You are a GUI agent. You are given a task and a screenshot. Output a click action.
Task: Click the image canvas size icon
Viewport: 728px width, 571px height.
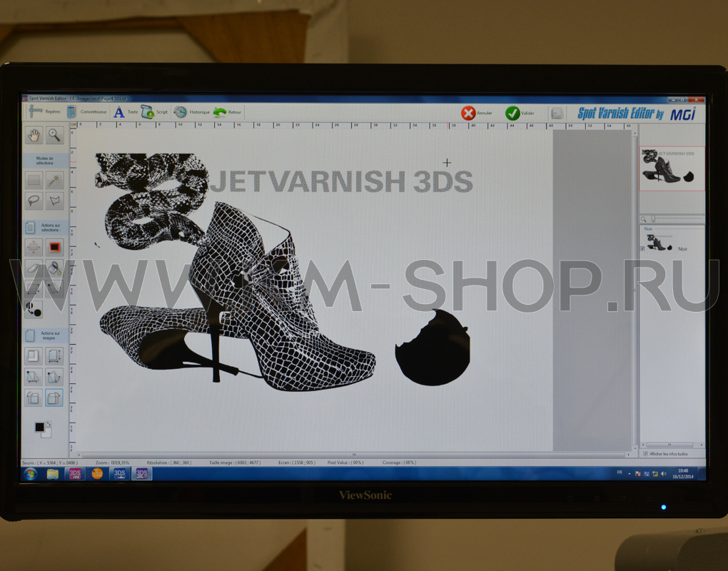[x=34, y=356]
